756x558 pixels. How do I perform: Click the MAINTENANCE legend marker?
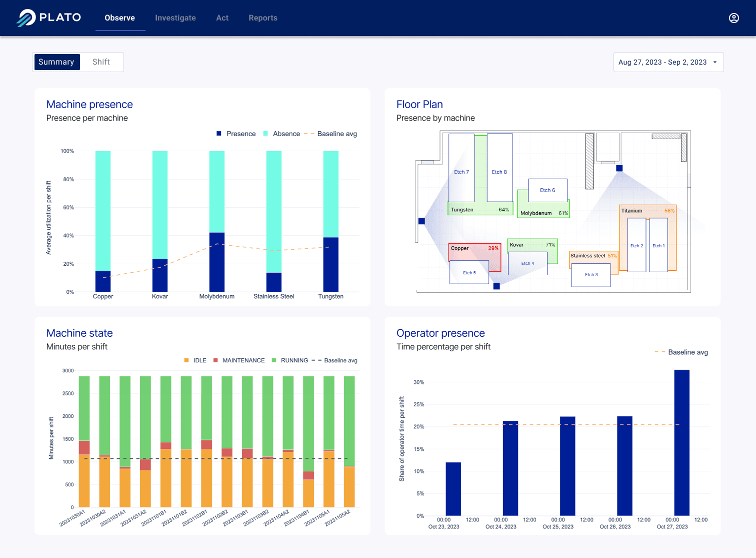coord(215,360)
